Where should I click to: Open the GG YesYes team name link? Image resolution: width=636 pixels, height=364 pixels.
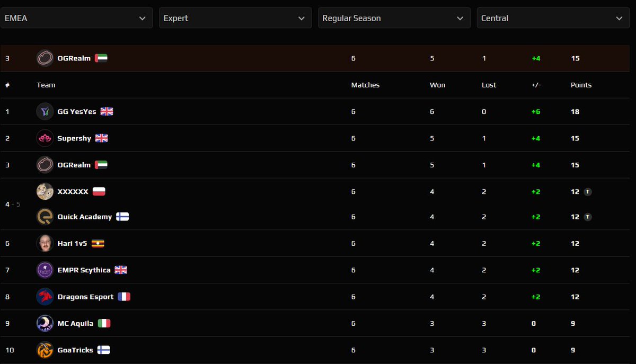point(77,111)
